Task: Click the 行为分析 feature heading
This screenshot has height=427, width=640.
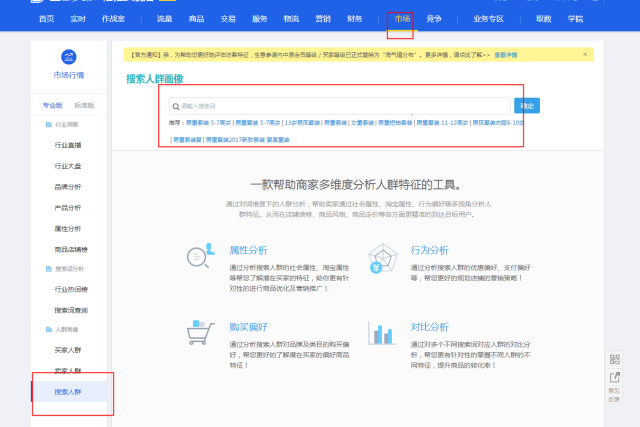Action: pyautogui.click(x=430, y=250)
